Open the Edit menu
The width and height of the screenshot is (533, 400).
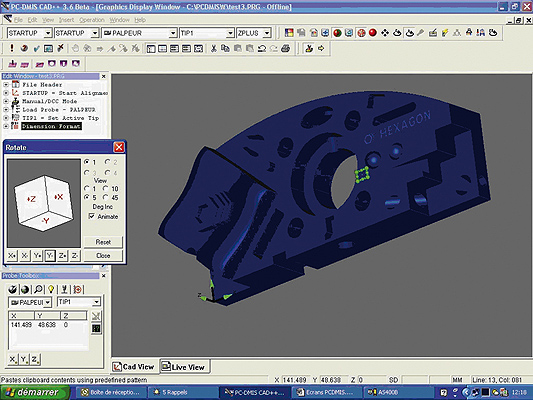(32, 20)
